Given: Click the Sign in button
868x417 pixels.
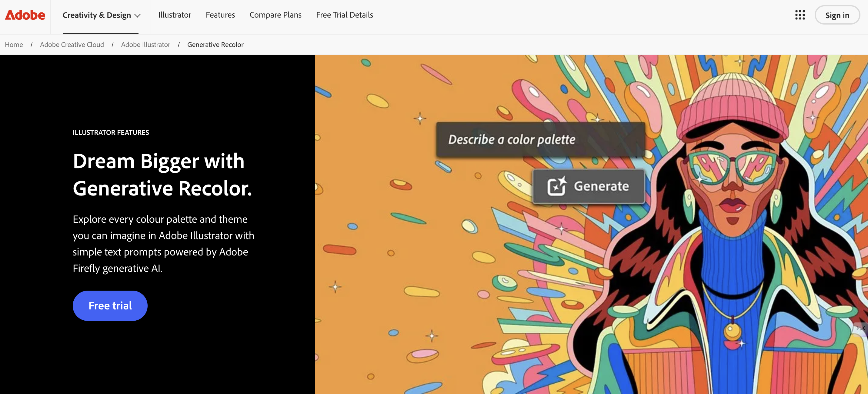Looking at the screenshot, I should pos(837,15).
